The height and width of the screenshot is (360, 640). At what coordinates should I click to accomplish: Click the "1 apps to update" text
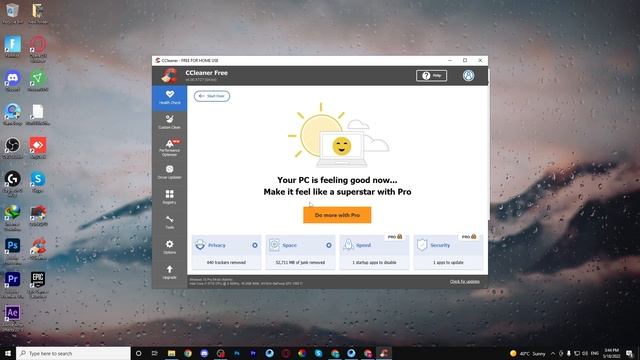[x=448, y=262]
